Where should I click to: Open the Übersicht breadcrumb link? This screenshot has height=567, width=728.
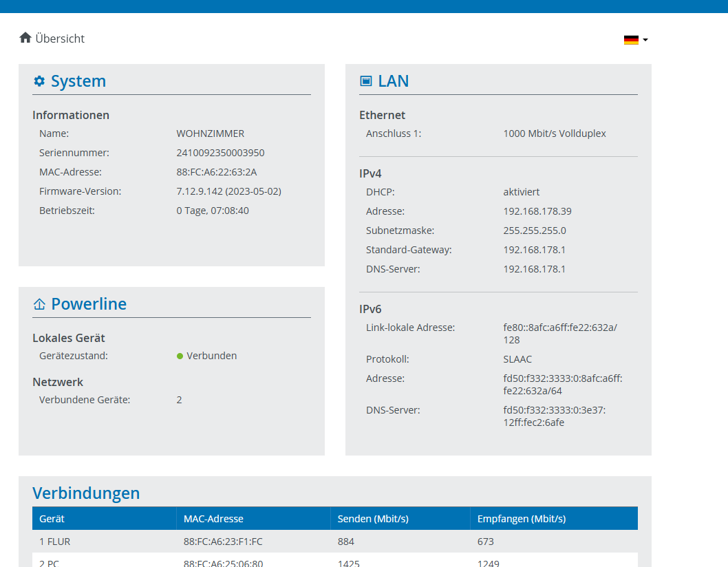(60, 39)
